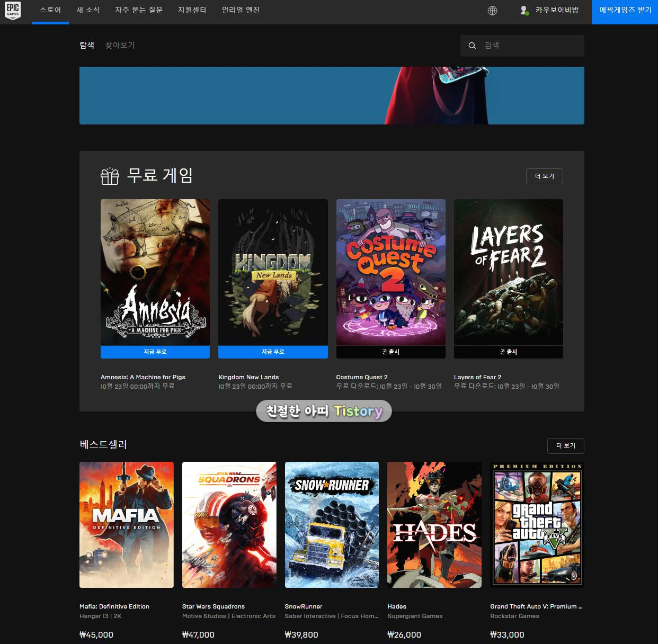
Task: Open Grand Theft Auto V Premium cover
Action: click(537, 525)
